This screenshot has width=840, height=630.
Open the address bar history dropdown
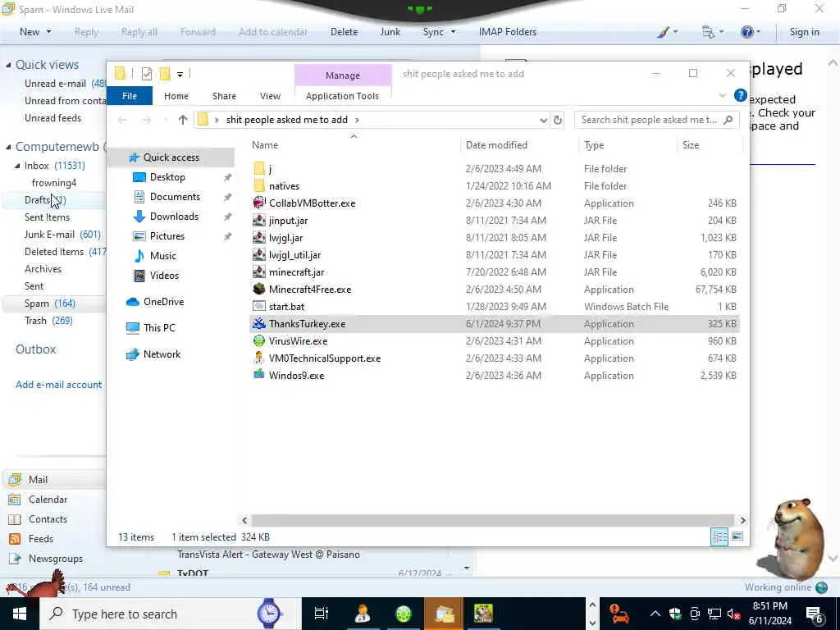tap(543, 120)
